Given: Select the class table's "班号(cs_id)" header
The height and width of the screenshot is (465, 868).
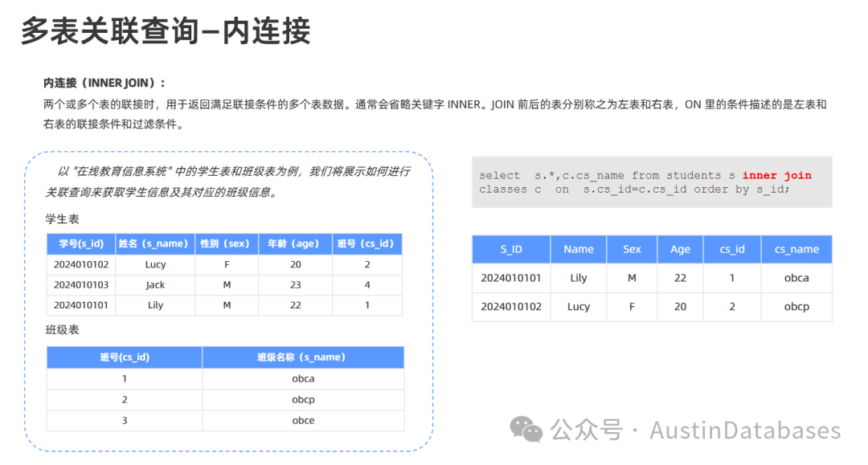Looking at the screenshot, I should tap(125, 357).
